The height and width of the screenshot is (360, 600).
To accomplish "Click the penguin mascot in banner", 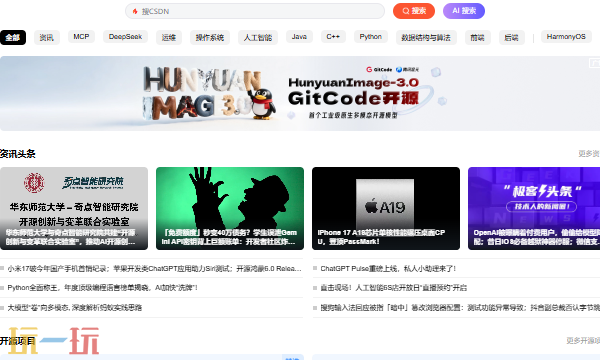I will coord(262,104).
